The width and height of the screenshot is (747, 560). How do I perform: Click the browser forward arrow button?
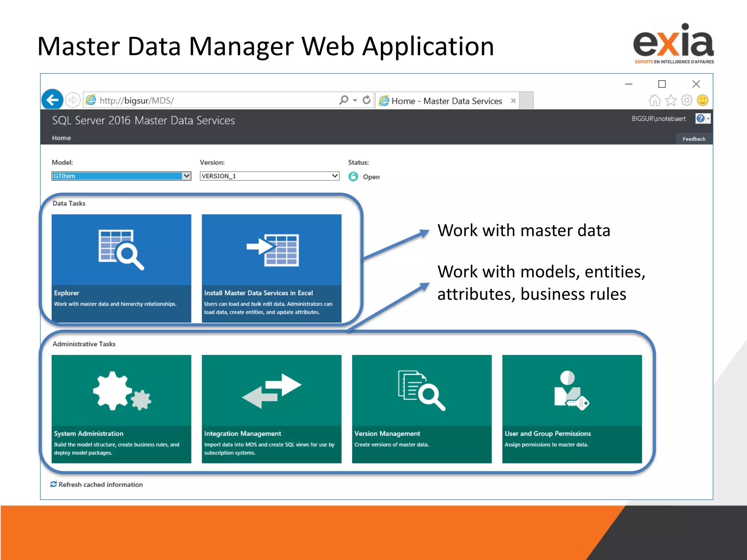[73, 100]
